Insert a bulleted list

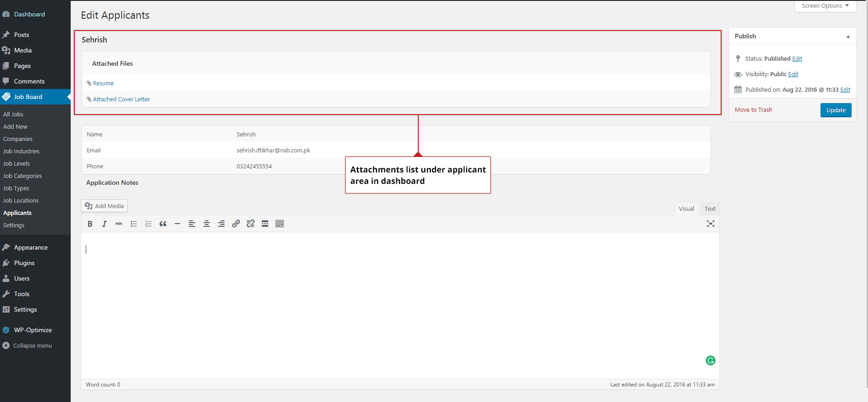[134, 224]
